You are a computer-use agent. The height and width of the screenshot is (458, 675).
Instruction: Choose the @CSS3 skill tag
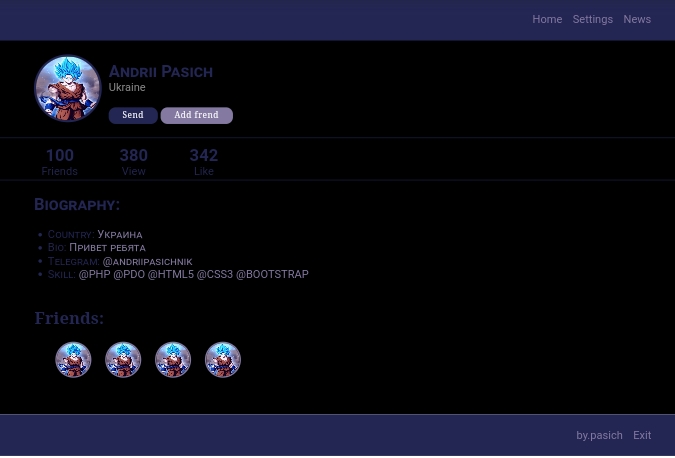[x=214, y=275]
